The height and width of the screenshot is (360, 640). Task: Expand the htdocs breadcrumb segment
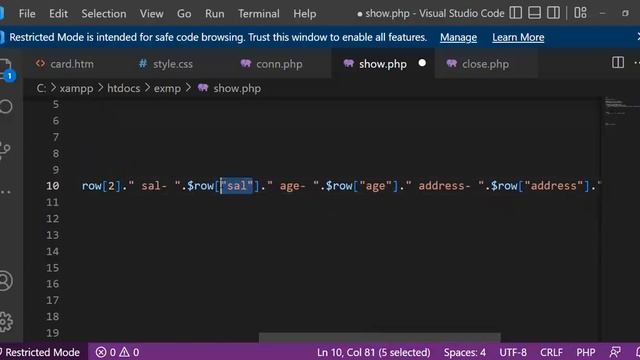tap(123, 88)
